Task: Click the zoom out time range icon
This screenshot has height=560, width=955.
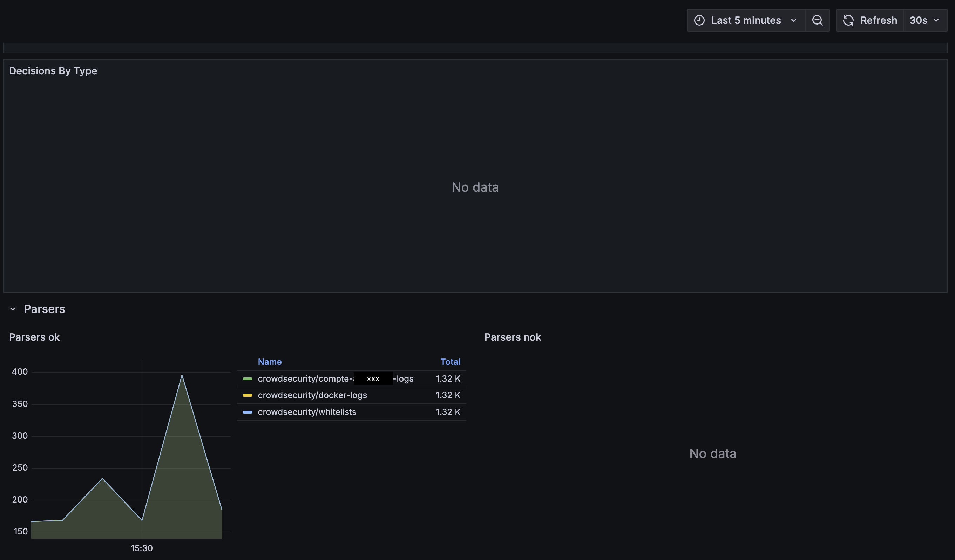Action: (x=818, y=20)
